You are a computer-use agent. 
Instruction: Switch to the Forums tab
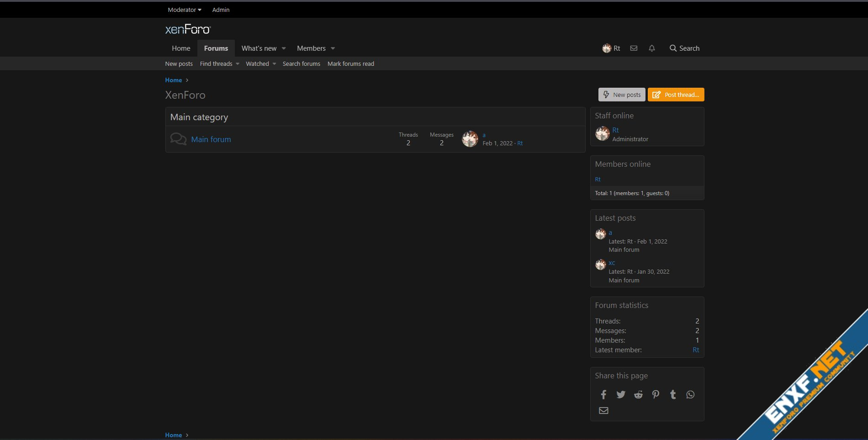coord(216,48)
